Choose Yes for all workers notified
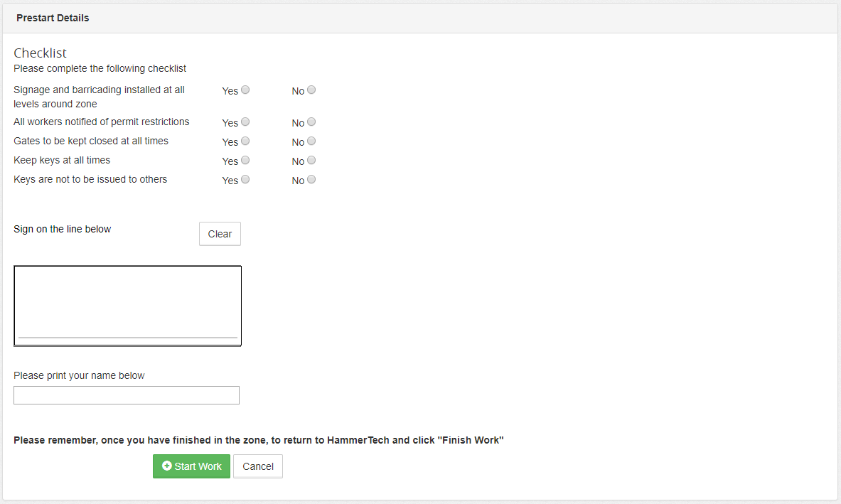Screen dimensions: 841x504 click(245, 122)
